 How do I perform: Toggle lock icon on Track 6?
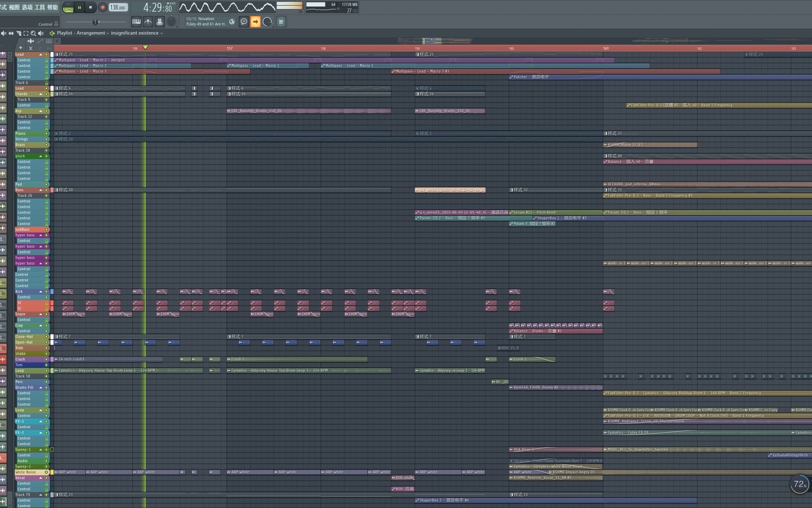tap(46, 83)
